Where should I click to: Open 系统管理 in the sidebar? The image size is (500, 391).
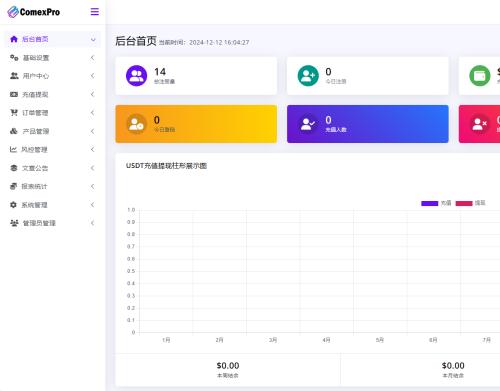point(52,204)
